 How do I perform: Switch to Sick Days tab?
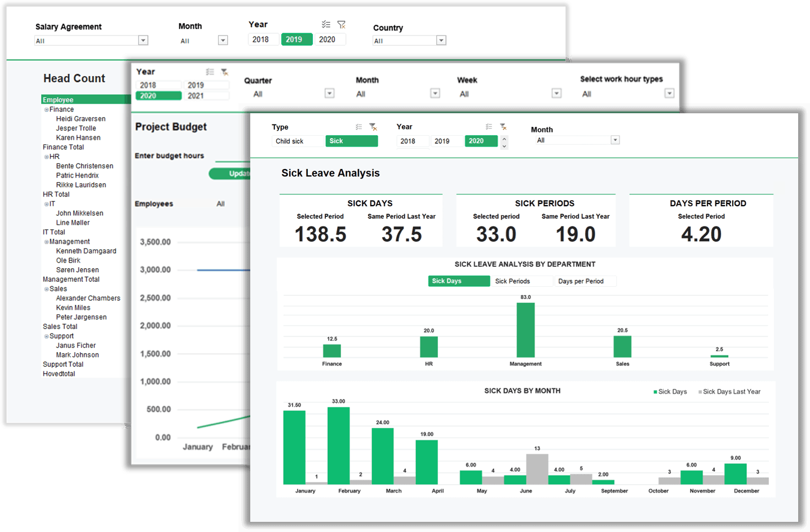[459, 281]
